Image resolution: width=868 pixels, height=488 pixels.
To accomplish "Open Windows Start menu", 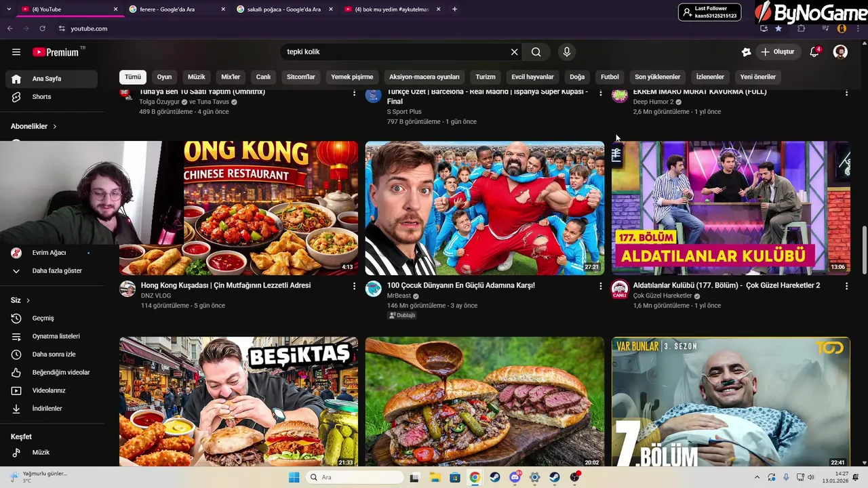I will pos(294,477).
